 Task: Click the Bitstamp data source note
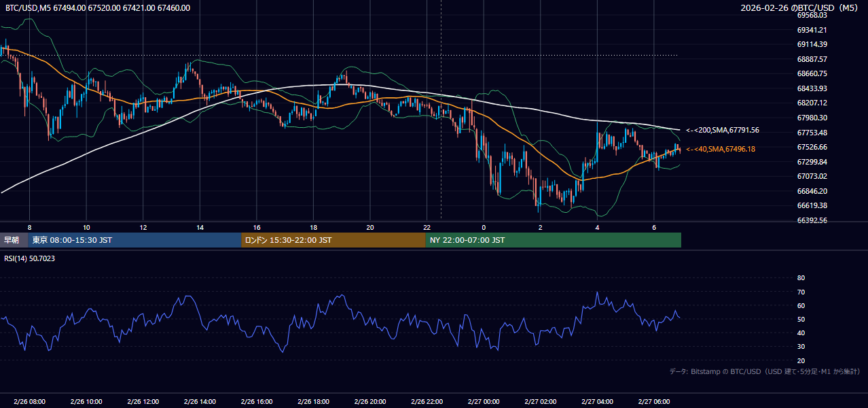pos(765,372)
